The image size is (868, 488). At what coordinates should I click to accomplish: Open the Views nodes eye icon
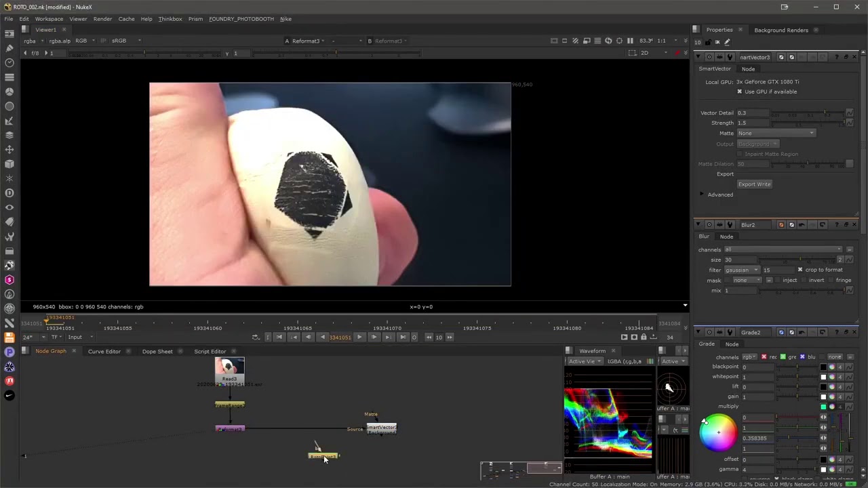9,207
